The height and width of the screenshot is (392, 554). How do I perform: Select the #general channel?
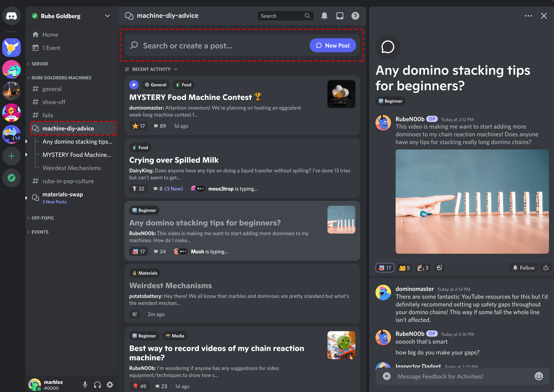tap(52, 89)
